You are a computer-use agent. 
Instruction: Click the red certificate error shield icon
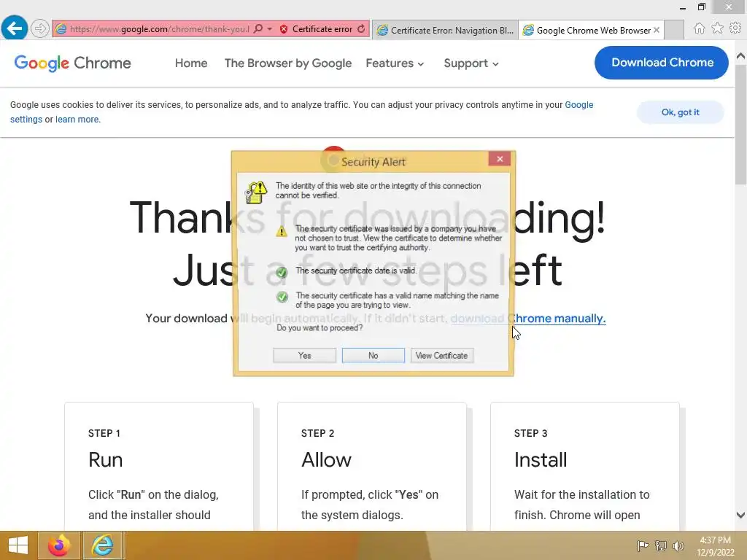[284, 29]
